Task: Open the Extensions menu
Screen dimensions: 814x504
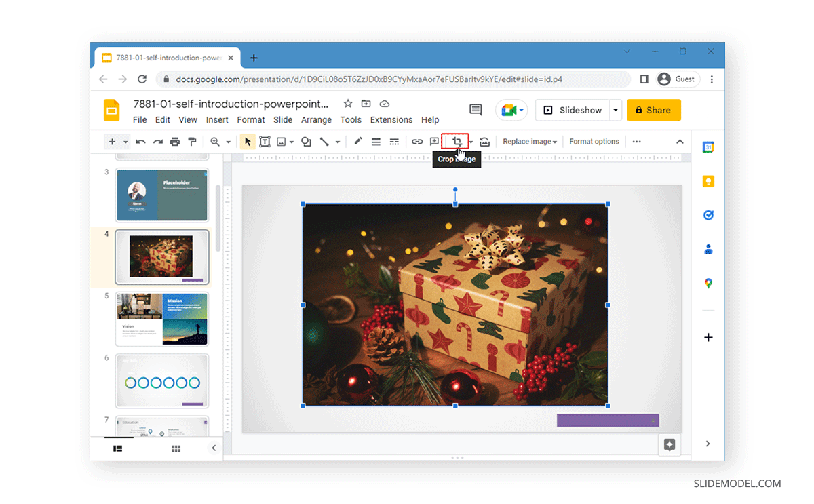Action: pyautogui.click(x=391, y=119)
